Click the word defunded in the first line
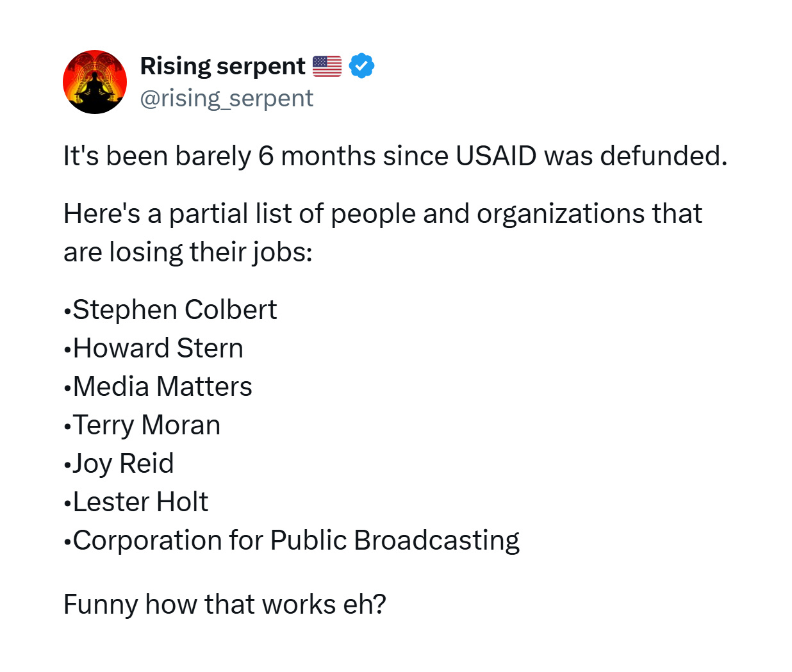 click(663, 156)
